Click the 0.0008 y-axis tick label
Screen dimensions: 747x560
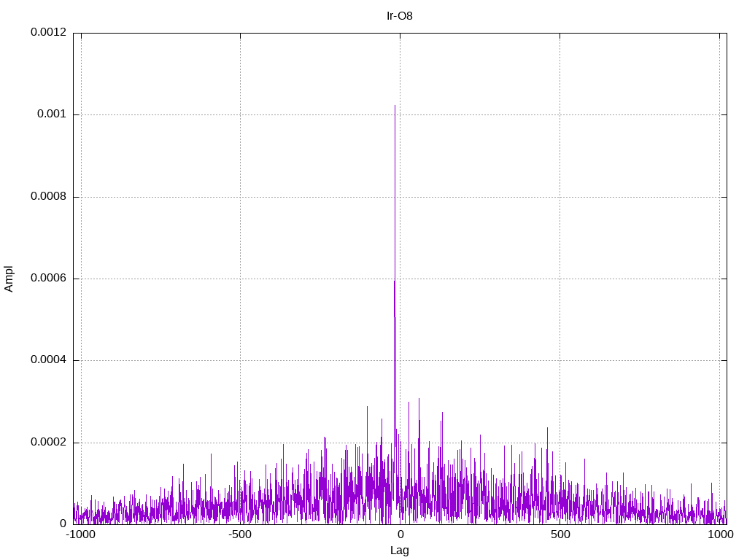click(x=48, y=197)
